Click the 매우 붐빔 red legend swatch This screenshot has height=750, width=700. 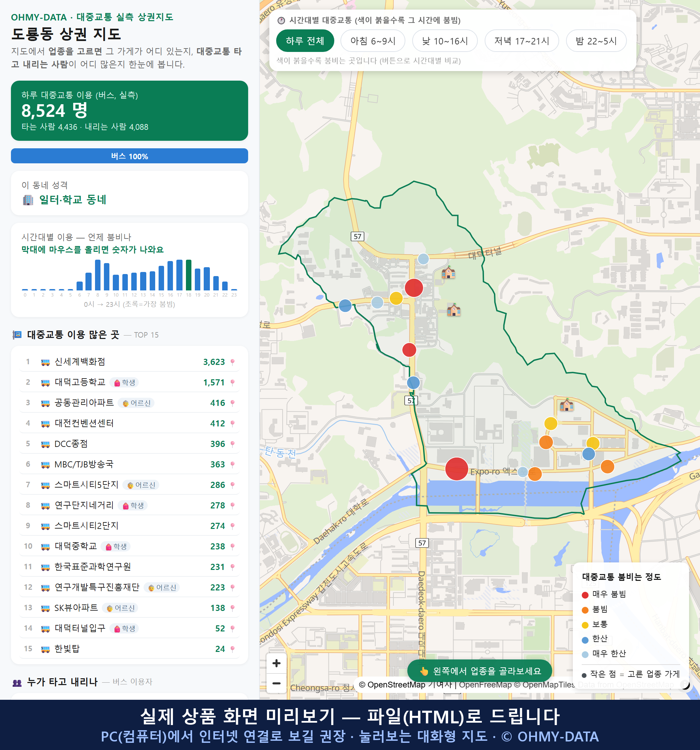[x=585, y=595]
